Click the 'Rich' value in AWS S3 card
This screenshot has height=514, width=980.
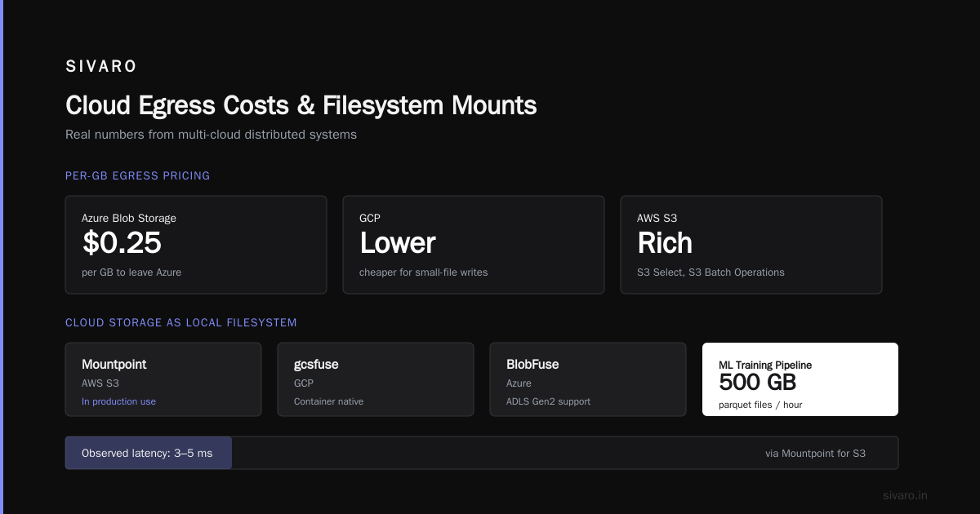pos(665,243)
